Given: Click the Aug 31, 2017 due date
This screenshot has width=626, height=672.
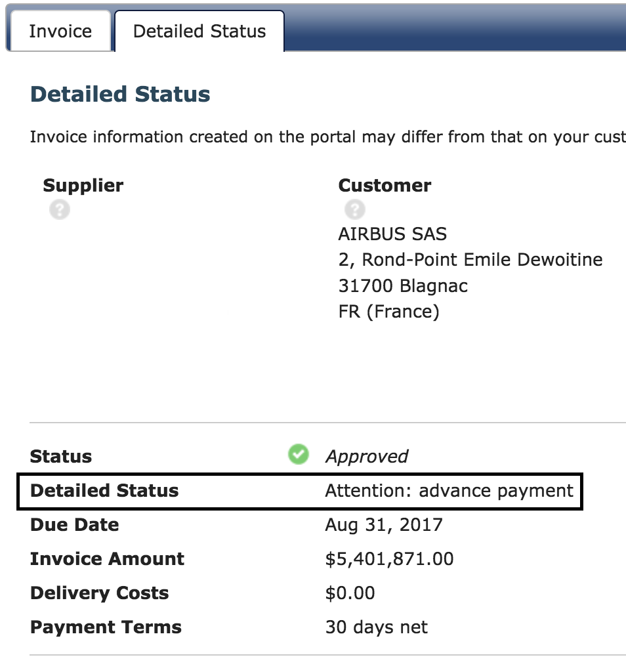Looking at the screenshot, I should [x=384, y=525].
